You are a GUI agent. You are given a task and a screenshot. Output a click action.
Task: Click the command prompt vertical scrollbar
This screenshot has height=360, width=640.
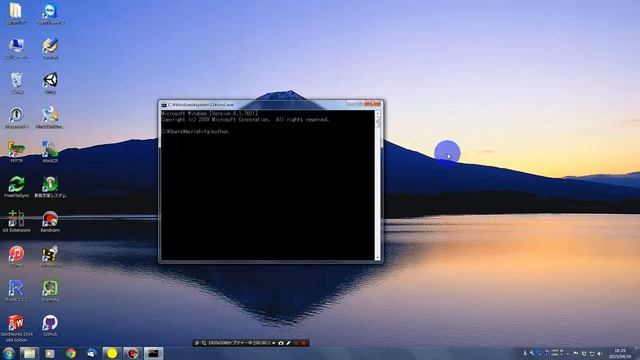click(378, 185)
